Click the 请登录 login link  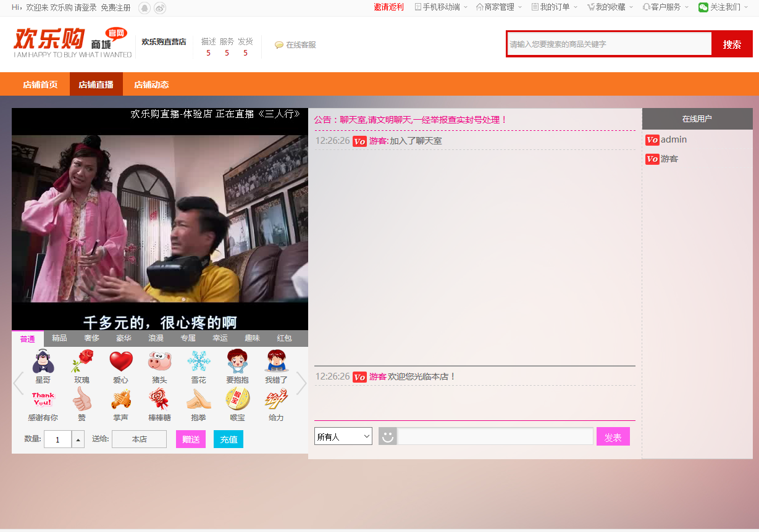coord(86,7)
